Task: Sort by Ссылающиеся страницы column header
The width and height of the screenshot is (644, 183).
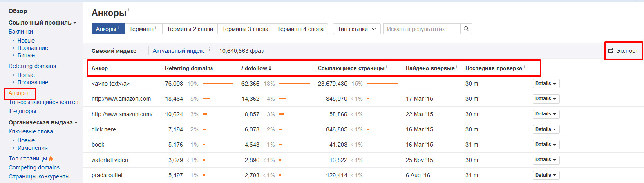Action: tap(351, 68)
